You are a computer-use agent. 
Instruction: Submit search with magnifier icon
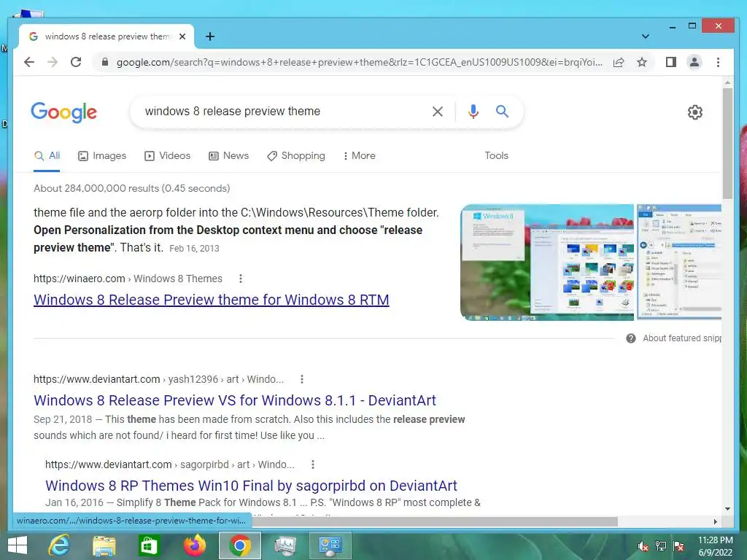pos(502,112)
